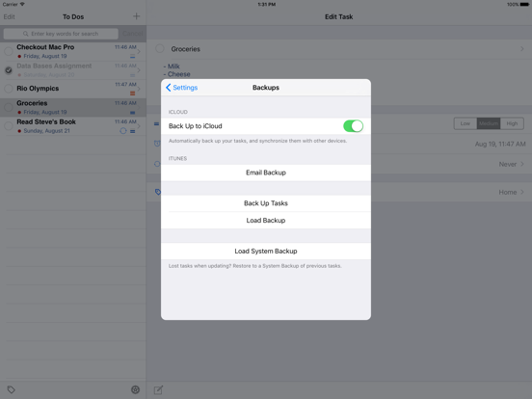Tap the Rio Olympics orange priority icon
This screenshot has width=532, height=399.
133,93
